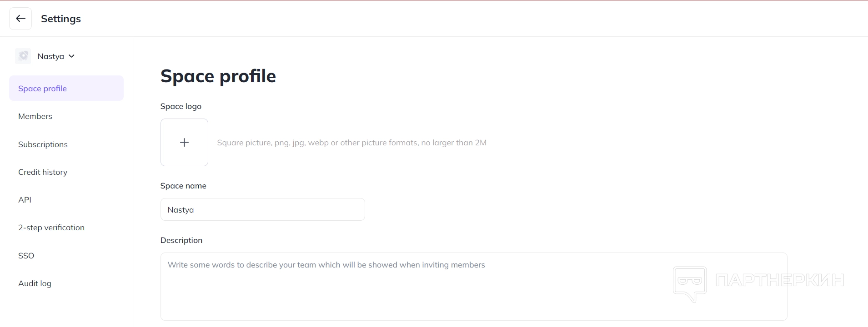
Task: Click the plus icon to upload space logo
Action: (x=184, y=143)
